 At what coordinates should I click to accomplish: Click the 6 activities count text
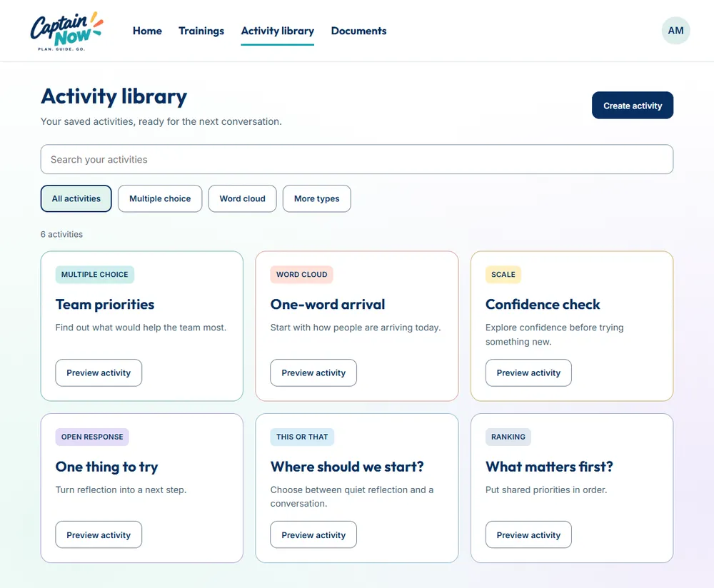point(61,234)
